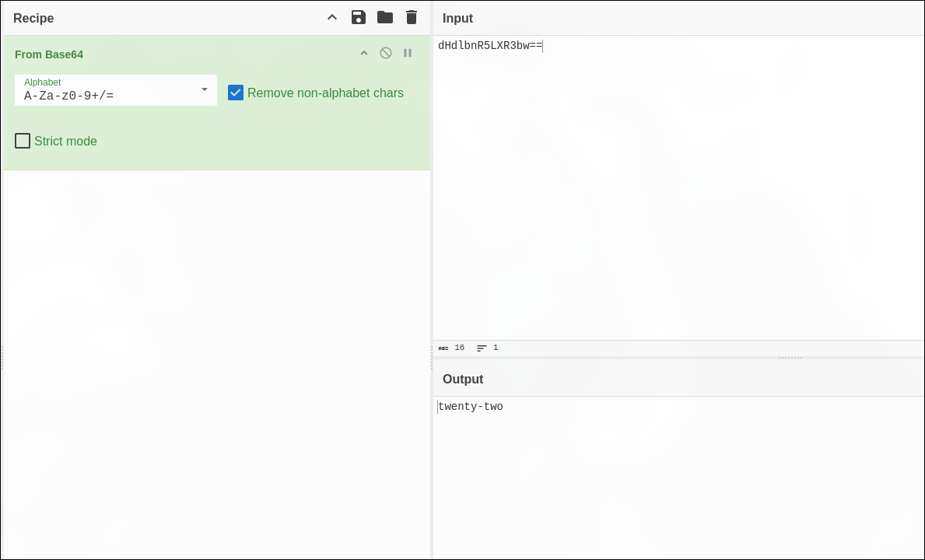Toggle the Remove non-alphabet chars label

point(326,93)
